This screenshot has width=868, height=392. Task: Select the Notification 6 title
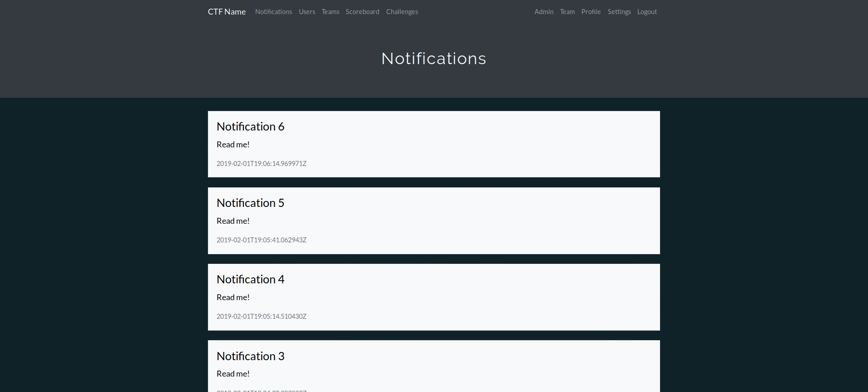pyautogui.click(x=251, y=126)
